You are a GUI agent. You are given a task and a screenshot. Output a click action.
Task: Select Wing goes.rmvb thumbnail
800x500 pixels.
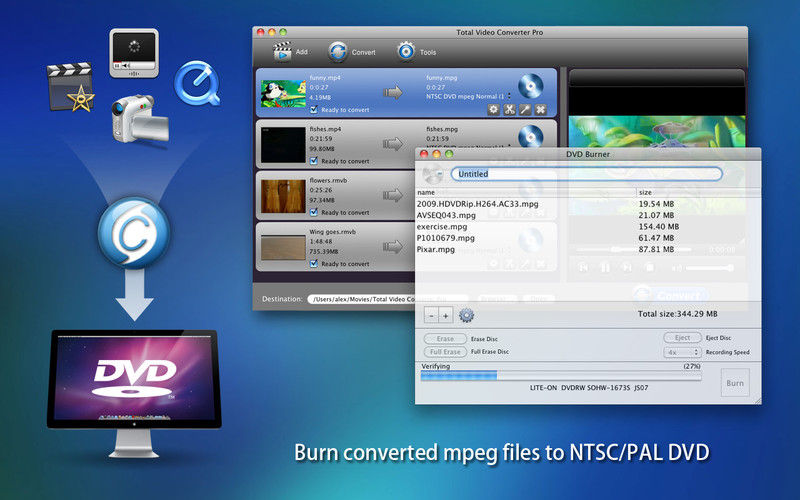(x=283, y=247)
